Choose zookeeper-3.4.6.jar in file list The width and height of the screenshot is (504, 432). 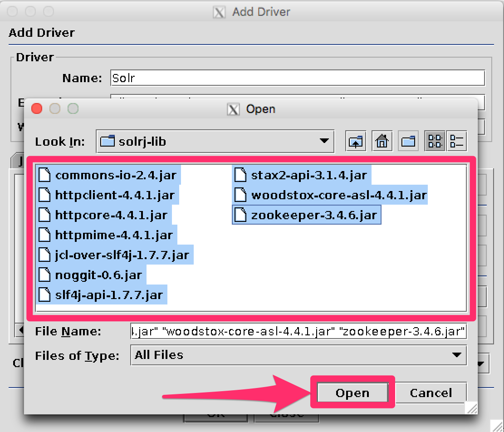pos(313,215)
